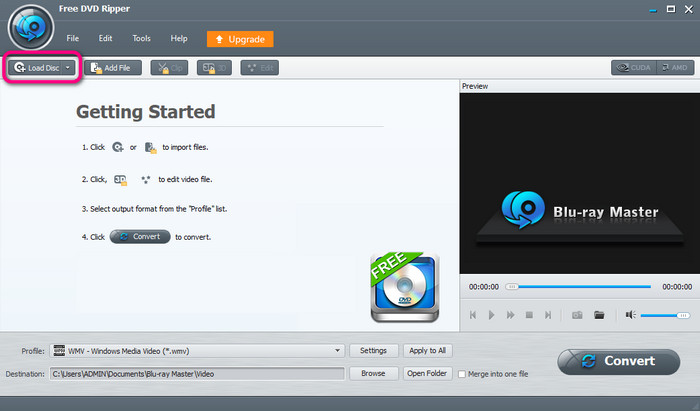
Task: Click the load disc icon in Getting Started
Action: (x=117, y=147)
